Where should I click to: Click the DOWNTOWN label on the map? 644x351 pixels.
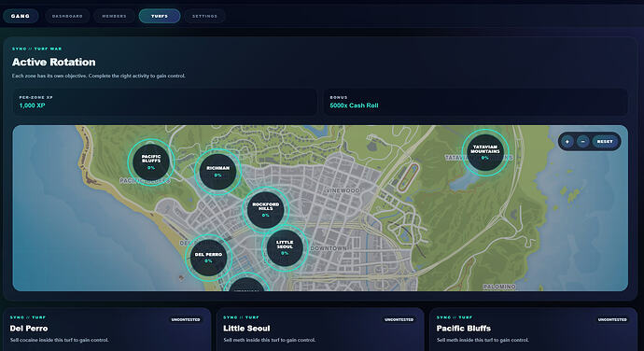329,248
